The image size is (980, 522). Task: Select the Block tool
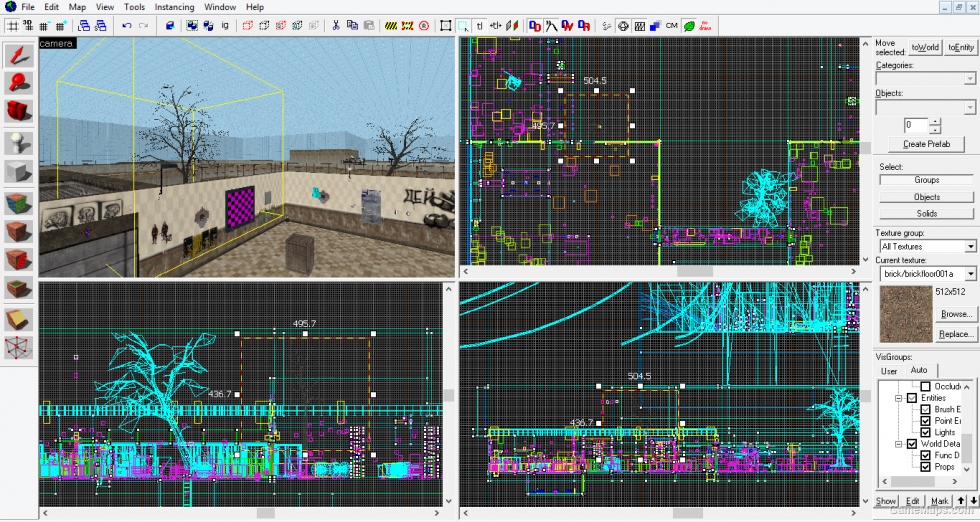point(19,170)
